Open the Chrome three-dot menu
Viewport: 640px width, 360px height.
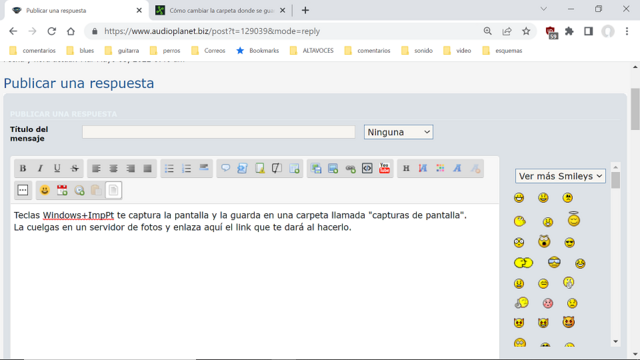627,31
